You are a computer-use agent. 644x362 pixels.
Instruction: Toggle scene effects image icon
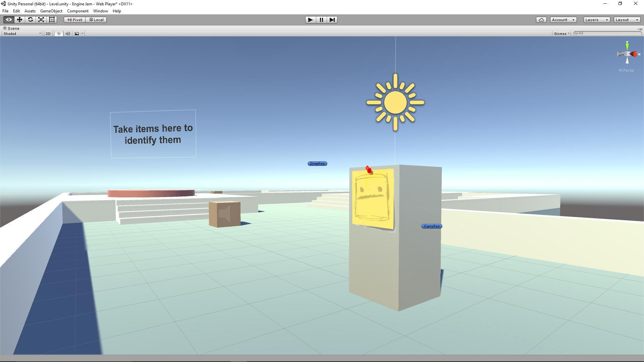(77, 34)
